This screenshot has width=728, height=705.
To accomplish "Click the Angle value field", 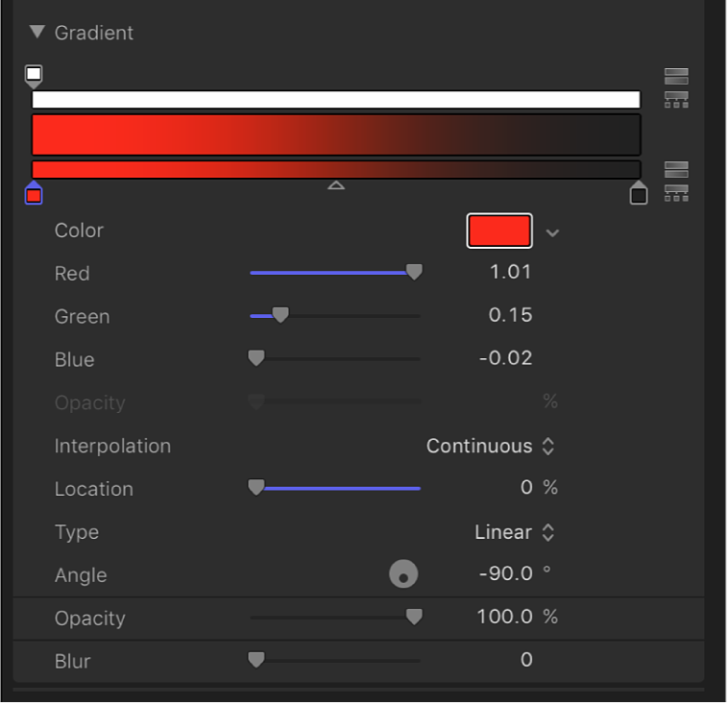I will [x=504, y=573].
